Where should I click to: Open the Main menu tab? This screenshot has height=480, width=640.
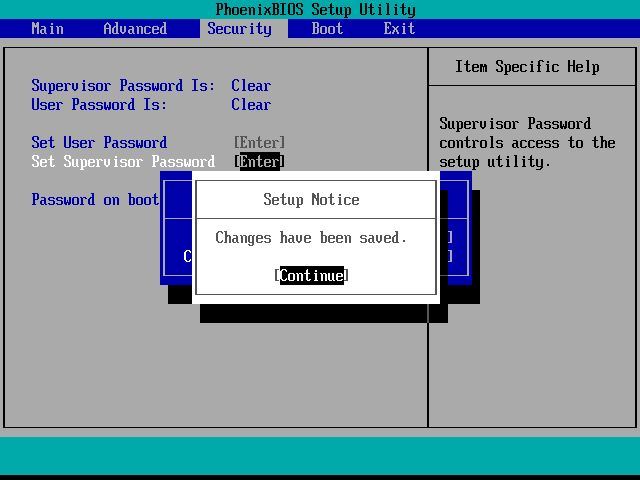click(48, 29)
